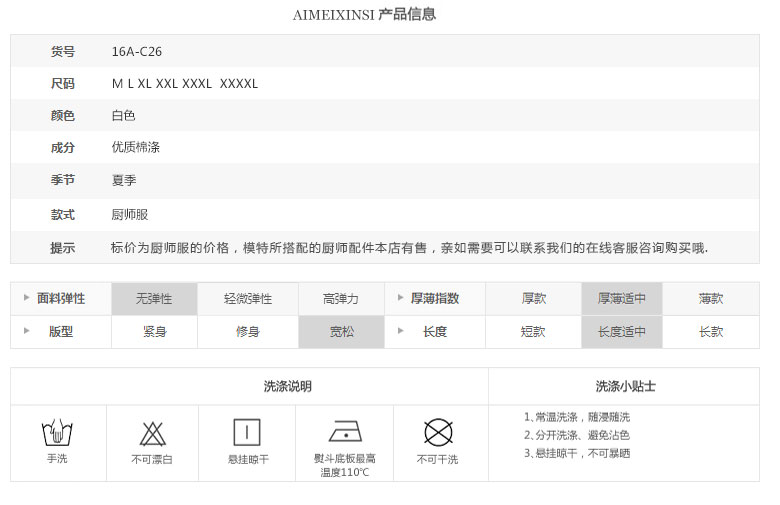Screen dimensions: 780x505
Task: Select the 轻微弹性 option cell
Action: coord(248,299)
